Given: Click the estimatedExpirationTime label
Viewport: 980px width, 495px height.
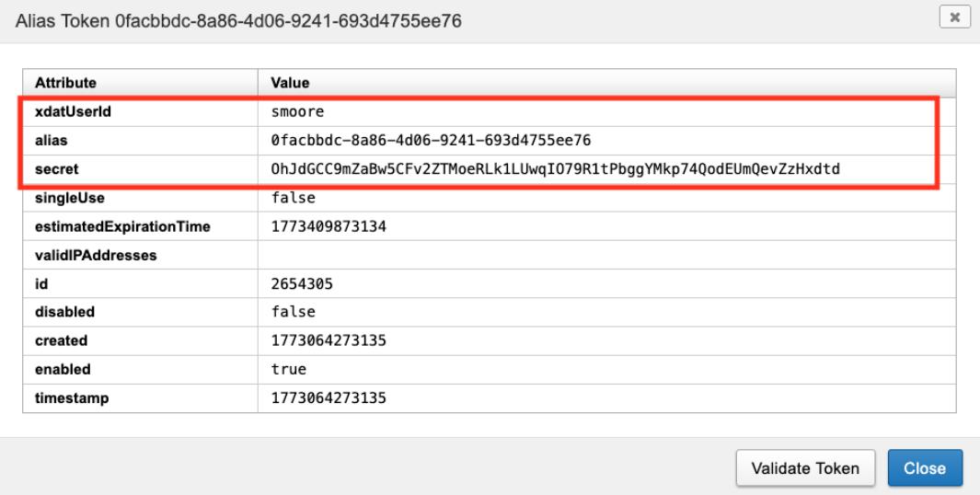Looking at the screenshot, I should (x=122, y=227).
